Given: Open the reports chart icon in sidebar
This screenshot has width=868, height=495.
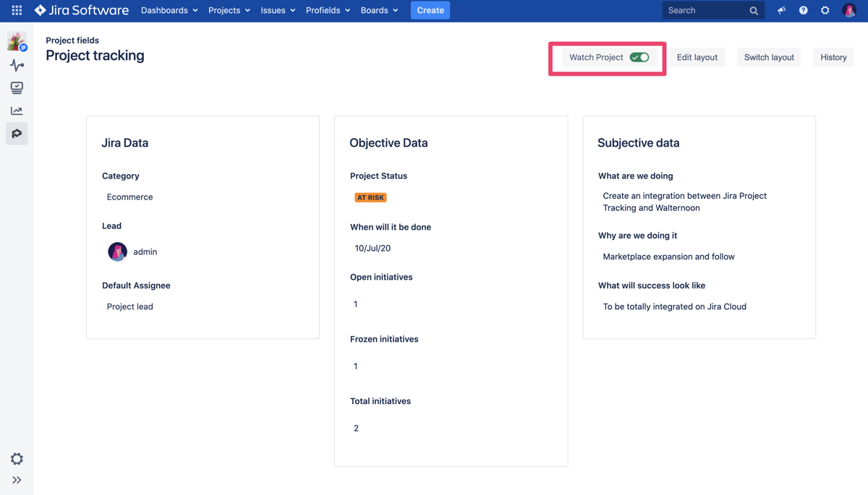Looking at the screenshot, I should (x=17, y=111).
